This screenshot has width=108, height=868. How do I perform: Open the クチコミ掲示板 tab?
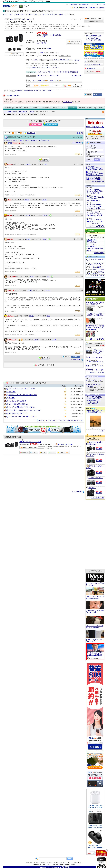72,108
